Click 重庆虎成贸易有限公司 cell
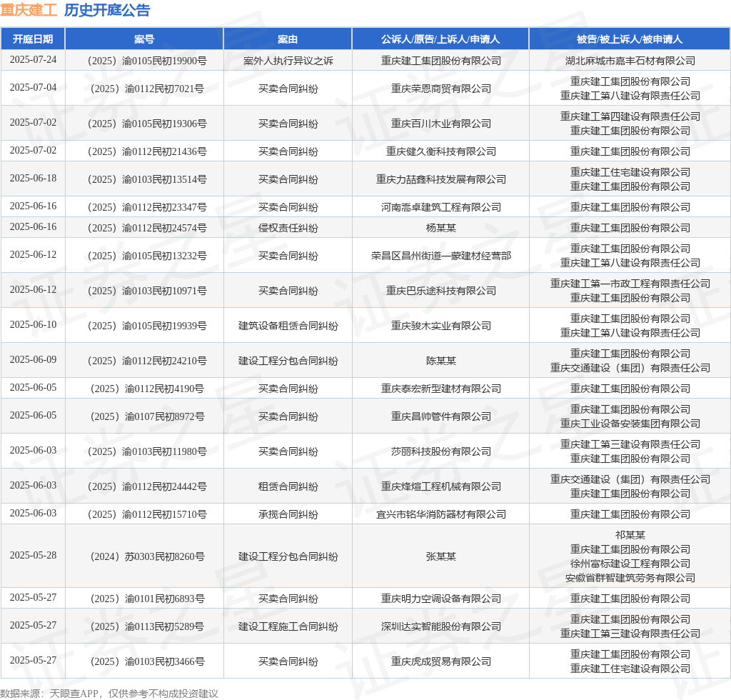Image resolution: width=731 pixels, height=700 pixels. 441,661
